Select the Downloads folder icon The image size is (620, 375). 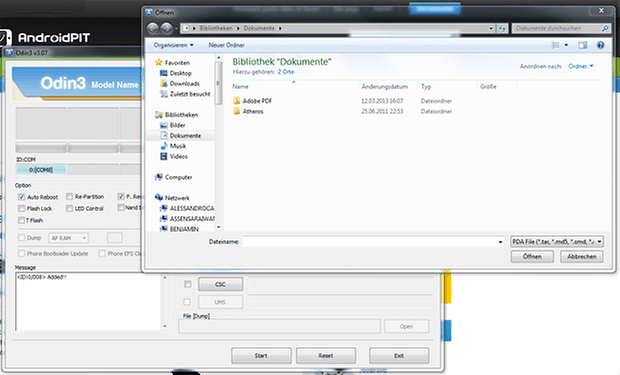pyautogui.click(x=164, y=83)
